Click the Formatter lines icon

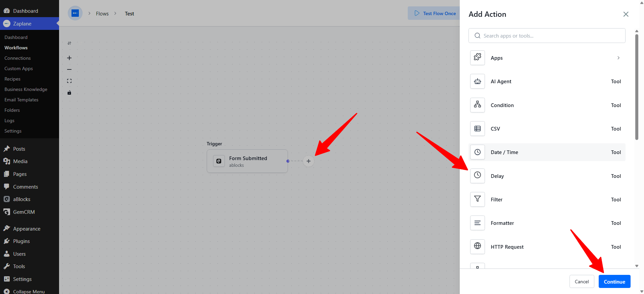(x=478, y=223)
